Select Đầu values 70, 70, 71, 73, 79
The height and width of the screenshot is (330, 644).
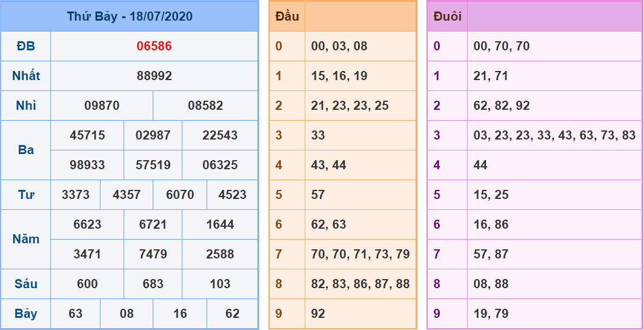360,254
